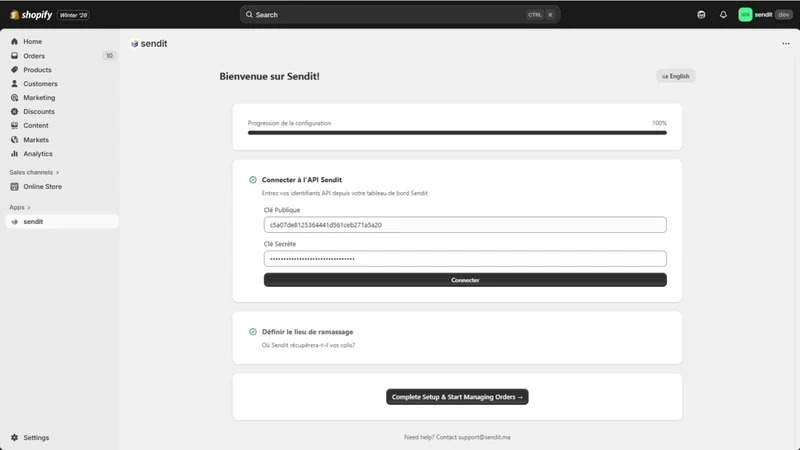Image resolution: width=800 pixels, height=450 pixels.
Task: Click the green store avatar icon
Action: 745,15
